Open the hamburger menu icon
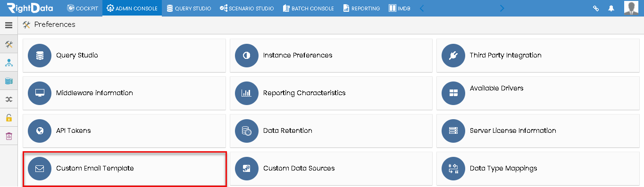Image resolution: width=644 pixels, height=187 pixels. pyautogui.click(x=8, y=25)
